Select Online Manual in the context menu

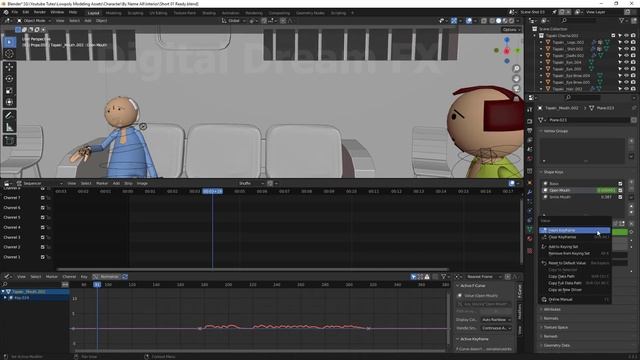pos(574,300)
